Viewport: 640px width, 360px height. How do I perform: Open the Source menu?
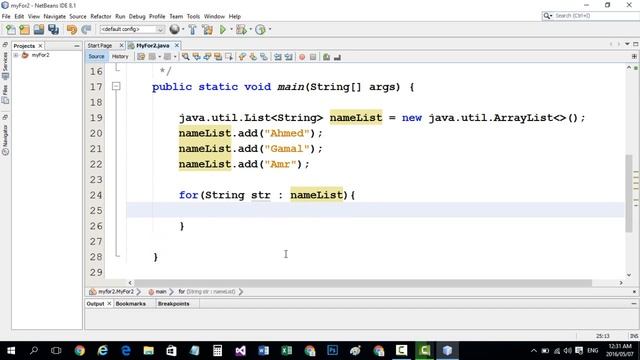point(78,16)
